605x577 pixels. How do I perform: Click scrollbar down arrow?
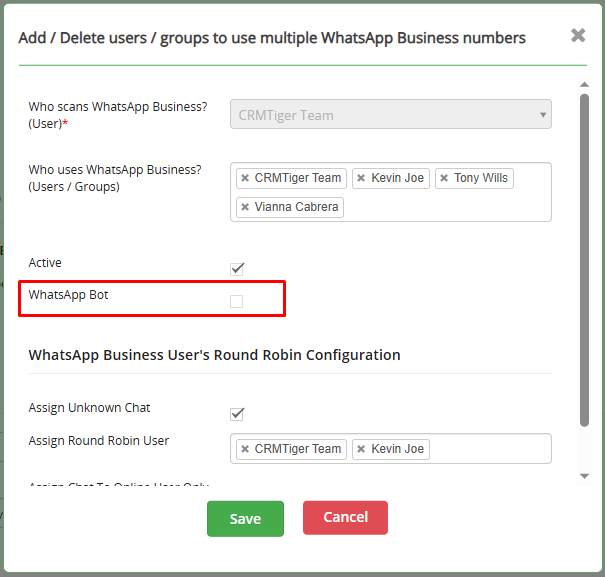point(585,476)
